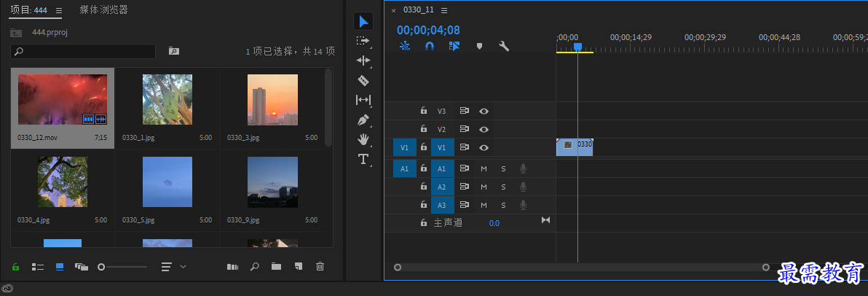Image resolution: width=868 pixels, height=296 pixels.
Task: Click New Item icon
Action: [299, 267]
